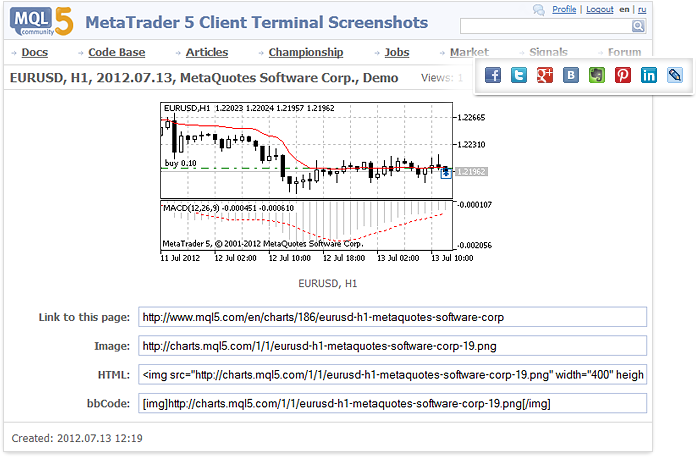
Task: Open the Signals section
Action: pyautogui.click(x=548, y=52)
